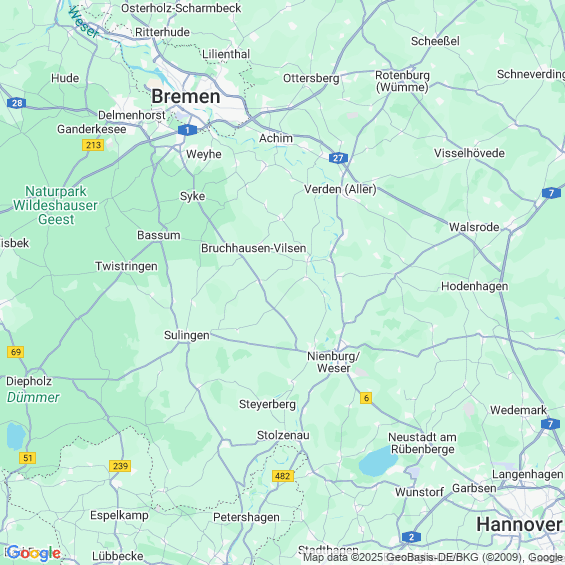This screenshot has width=565, height=565.
Task: Click the A27 highway shield near Verden
Action: click(338, 158)
